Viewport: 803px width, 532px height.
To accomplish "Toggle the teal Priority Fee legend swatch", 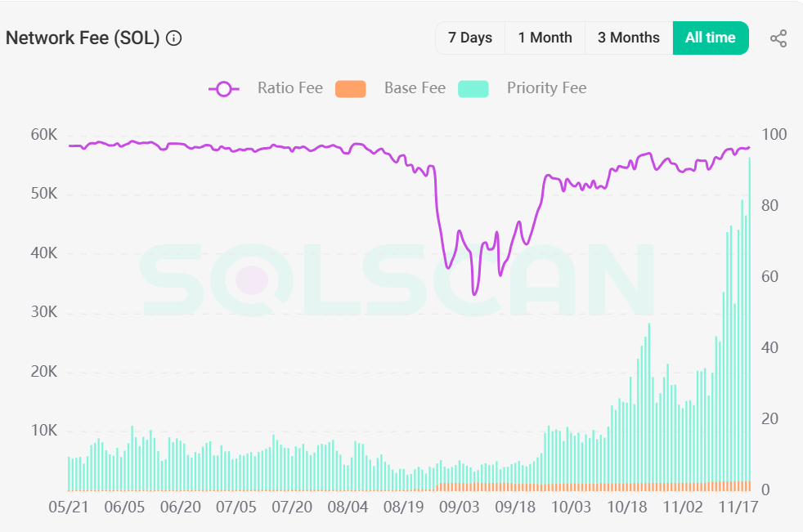I will point(473,88).
